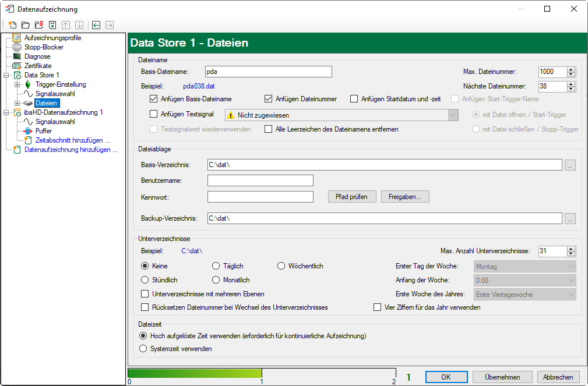Click the new configuration toolbar icon

[x=12, y=25]
